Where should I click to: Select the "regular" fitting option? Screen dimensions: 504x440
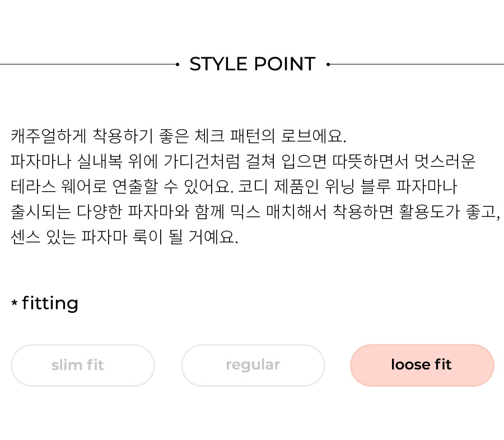253,365
